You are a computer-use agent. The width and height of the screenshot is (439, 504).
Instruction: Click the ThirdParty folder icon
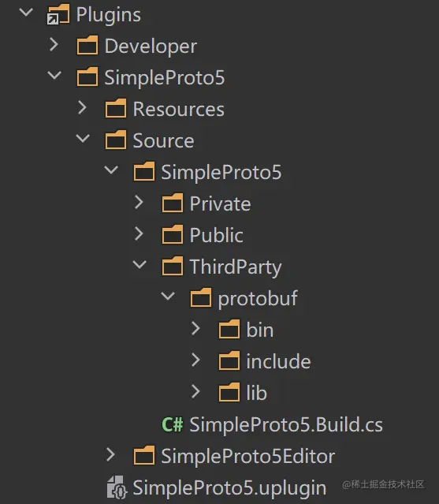pos(173,266)
